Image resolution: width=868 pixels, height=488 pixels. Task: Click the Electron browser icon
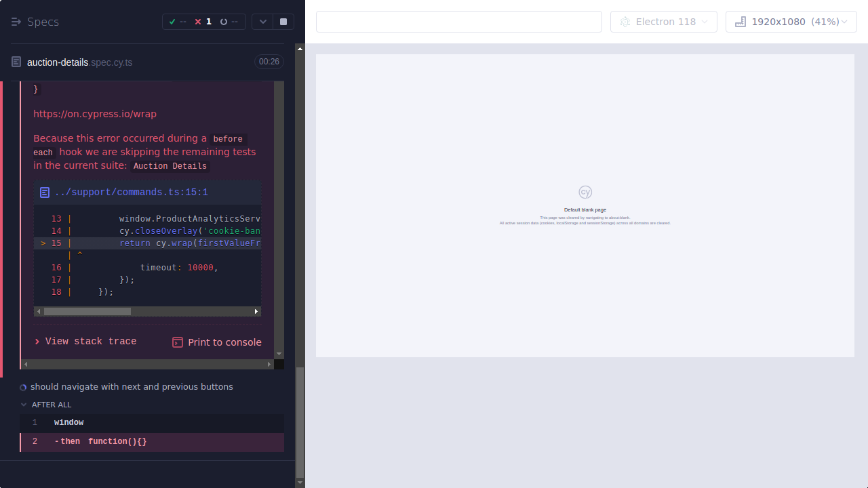625,22
